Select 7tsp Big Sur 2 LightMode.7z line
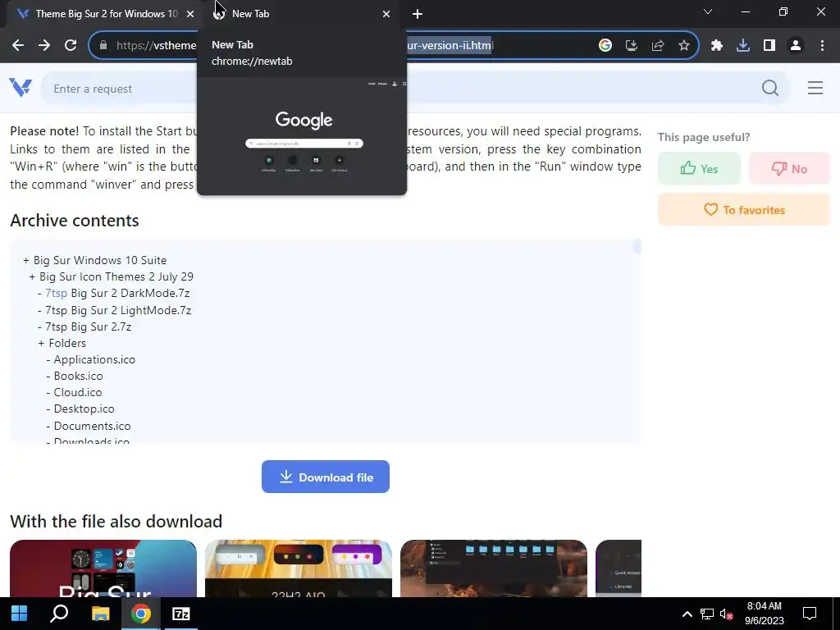 pyautogui.click(x=114, y=310)
